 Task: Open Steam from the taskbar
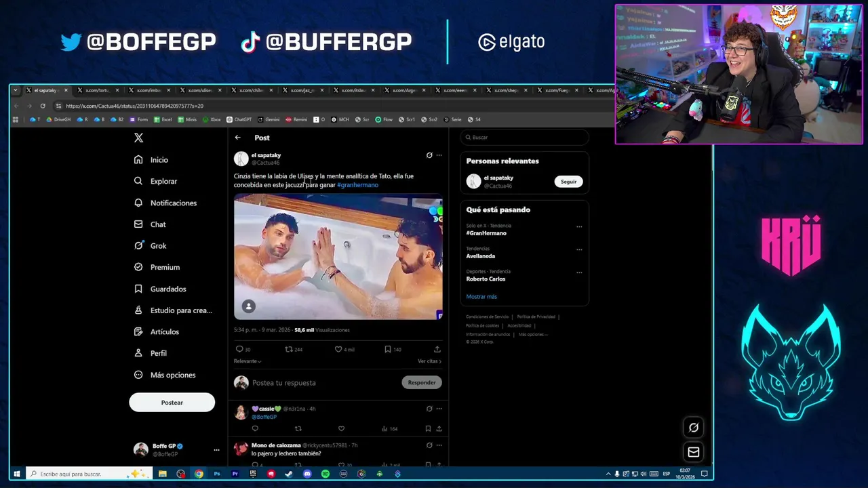(289, 474)
